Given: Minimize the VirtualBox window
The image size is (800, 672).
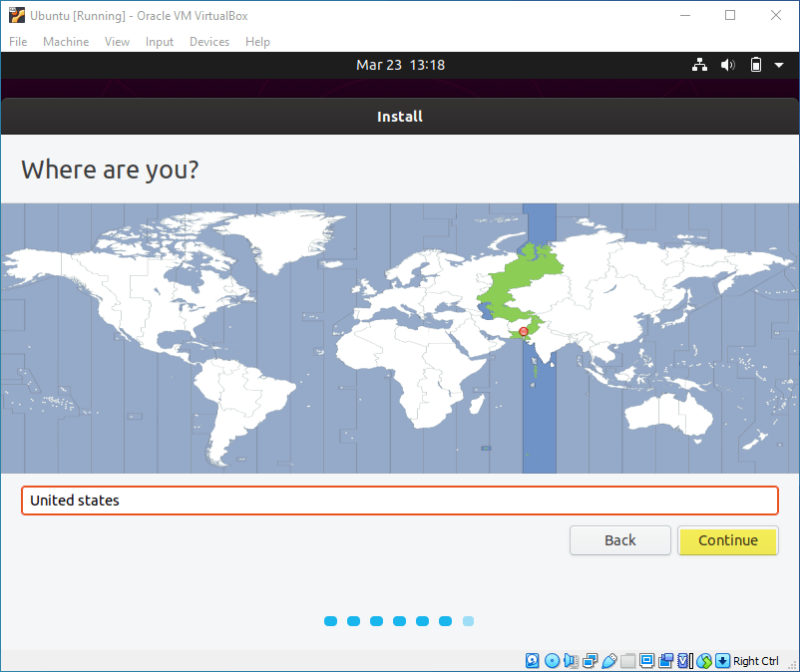Looking at the screenshot, I should click(x=685, y=15).
